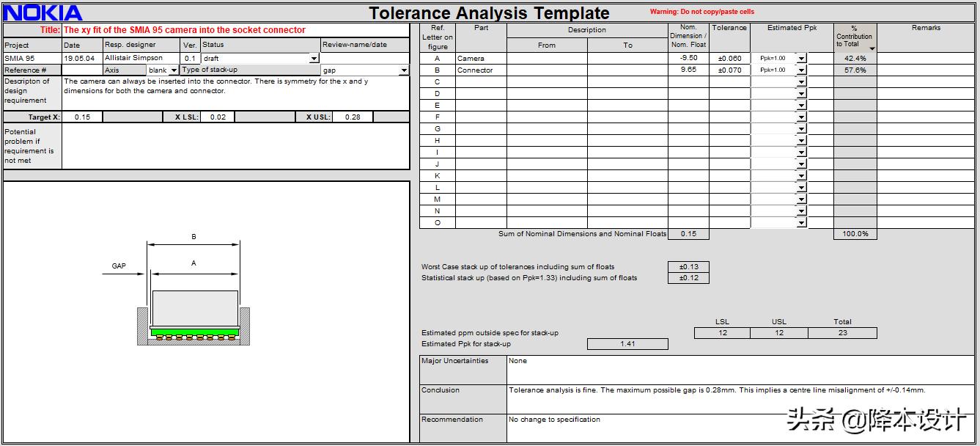Open the Ppk dropdown for row A Camera
This screenshot has height=446, width=980.
point(800,59)
